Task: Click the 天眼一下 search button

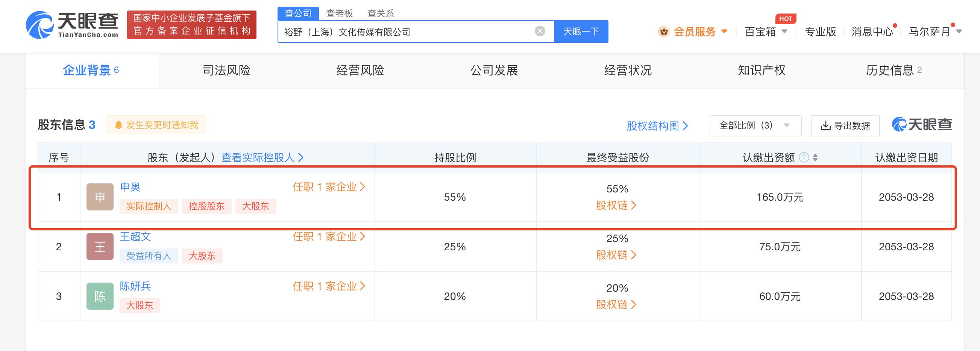Action: tap(581, 31)
